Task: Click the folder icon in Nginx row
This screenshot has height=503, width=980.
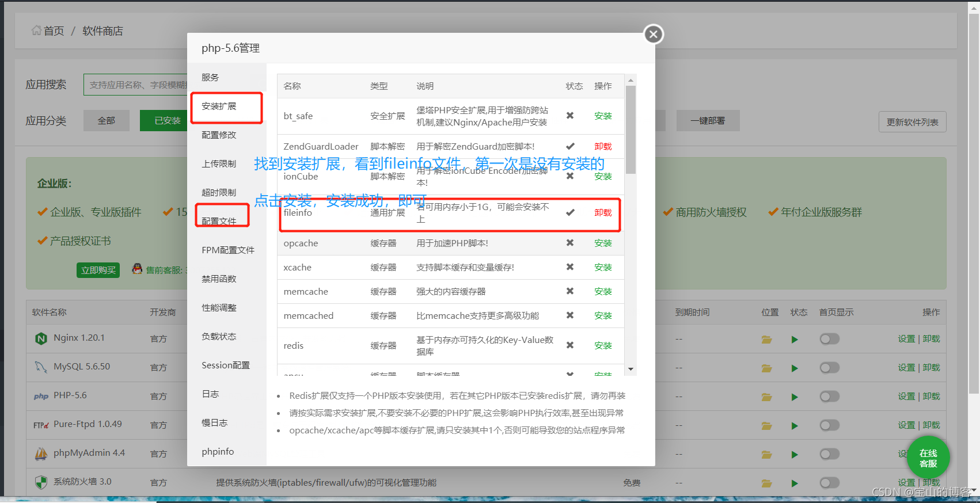Action: 766,340
